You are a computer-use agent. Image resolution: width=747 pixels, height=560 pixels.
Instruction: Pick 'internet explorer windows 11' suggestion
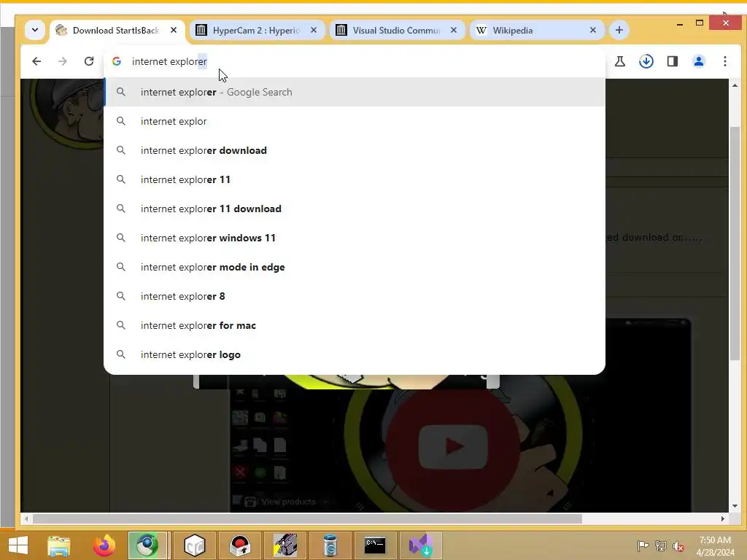tap(355, 238)
